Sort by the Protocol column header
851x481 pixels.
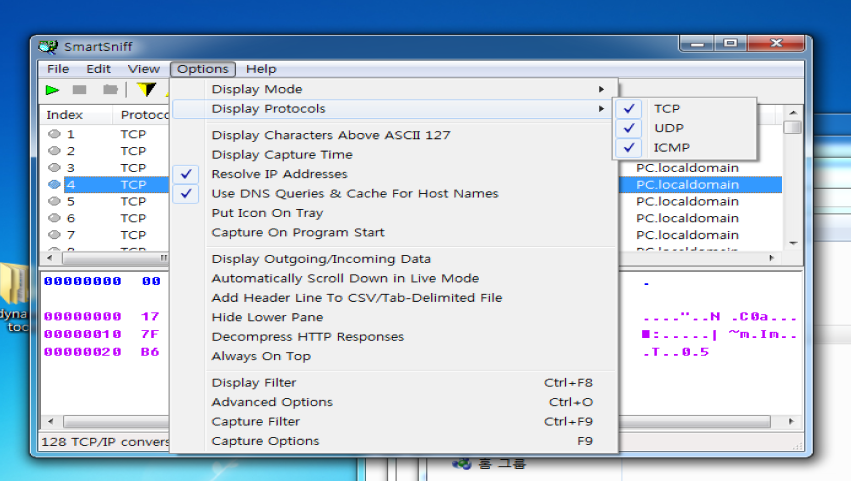pyautogui.click(x=142, y=115)
